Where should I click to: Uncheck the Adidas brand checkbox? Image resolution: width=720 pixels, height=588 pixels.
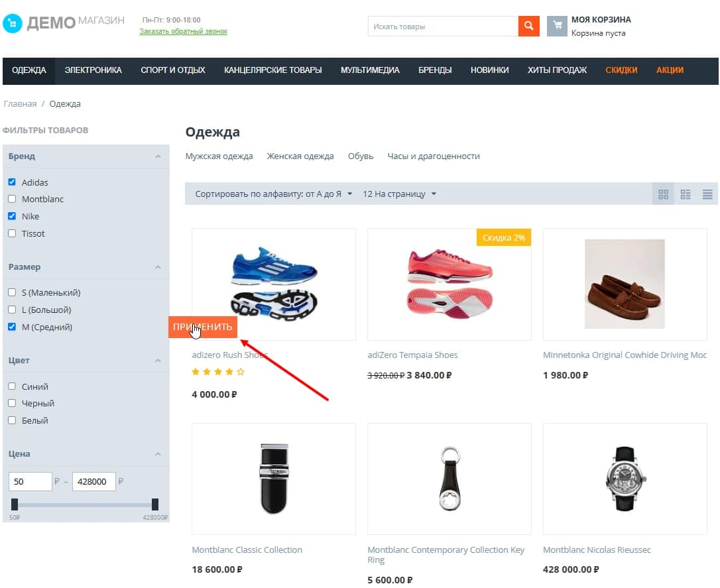12,182
